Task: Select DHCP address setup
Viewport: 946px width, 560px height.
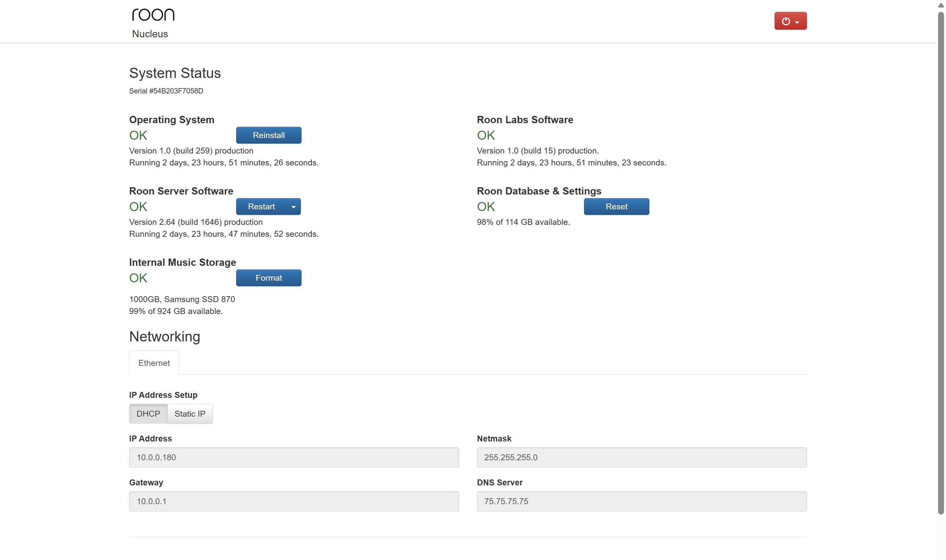Action: (x=148, y=414)
